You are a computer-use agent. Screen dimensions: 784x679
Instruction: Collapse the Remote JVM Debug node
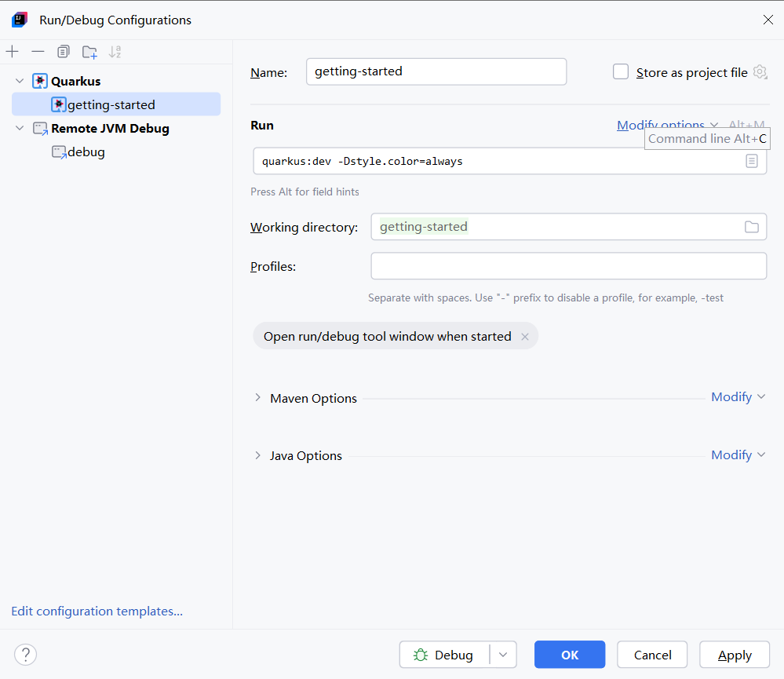(20, 128)
